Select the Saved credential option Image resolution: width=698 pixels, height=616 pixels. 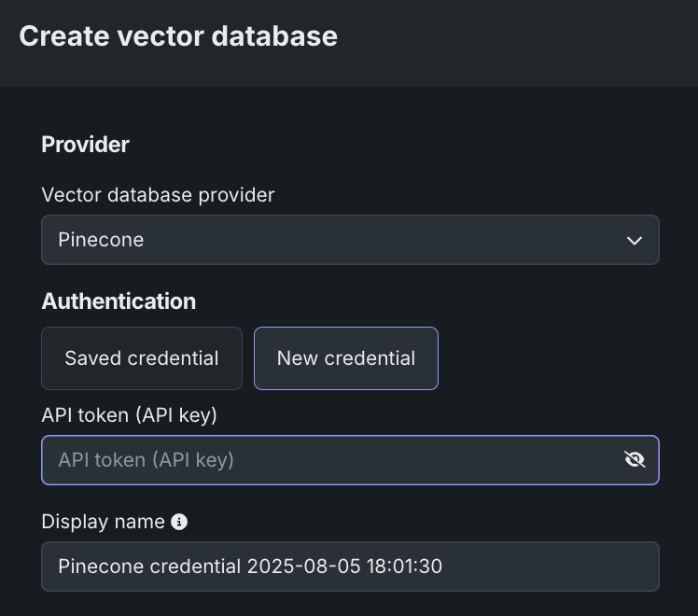click(x=142, y=358)
